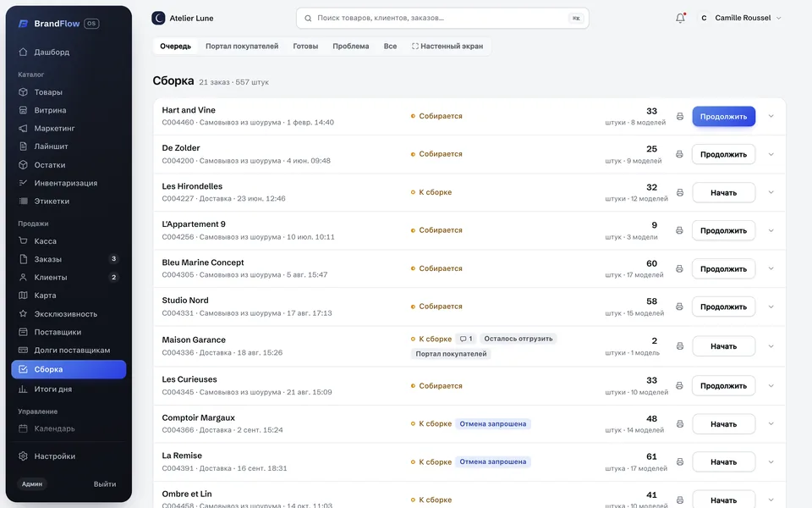This screenshot has width=812, height=508.
Task: Focus the search field for товаров, клиентов
Action: pos(442,18)
